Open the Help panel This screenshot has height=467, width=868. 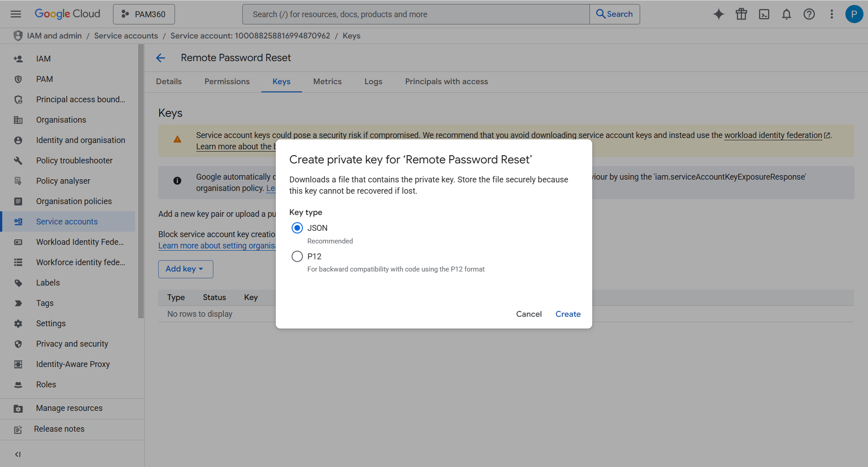(809, 14)
